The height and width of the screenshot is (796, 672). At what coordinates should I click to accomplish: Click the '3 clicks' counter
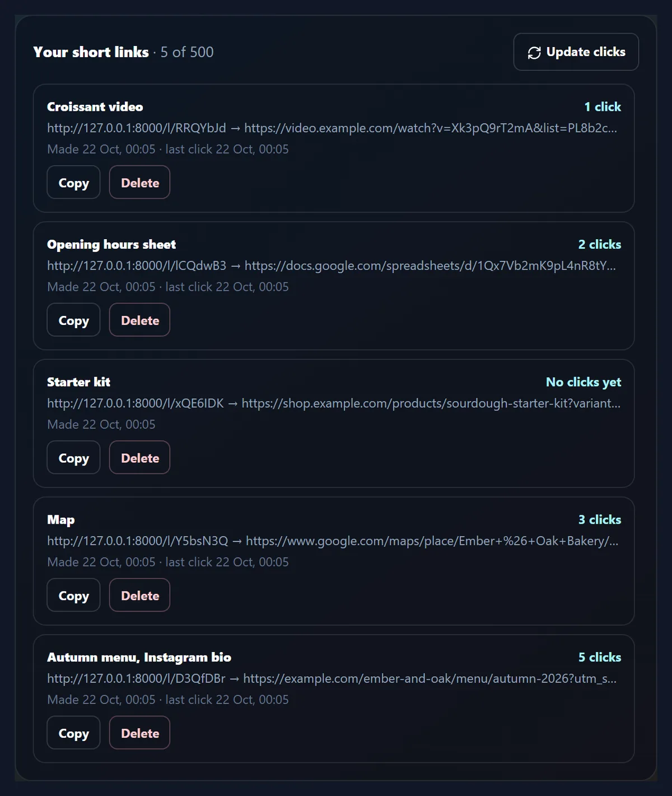[x=600, y=520]
